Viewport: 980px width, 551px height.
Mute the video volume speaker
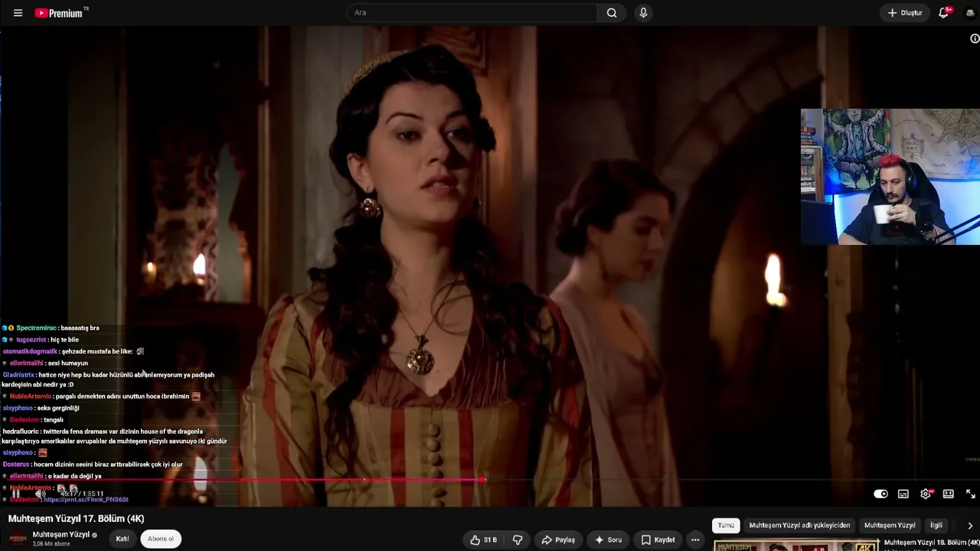(40, 494)
